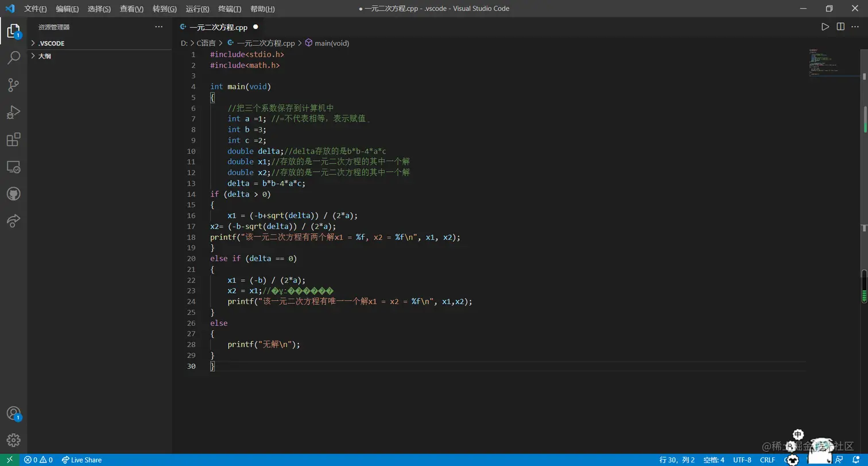Click the Live Share status bar button
The width and height of the screenshot is (868, 466).
tap(82, 460)
